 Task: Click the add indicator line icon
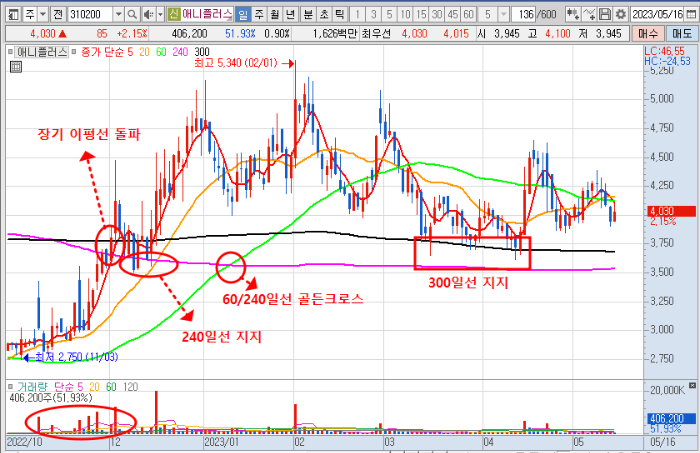coord(589,15)
